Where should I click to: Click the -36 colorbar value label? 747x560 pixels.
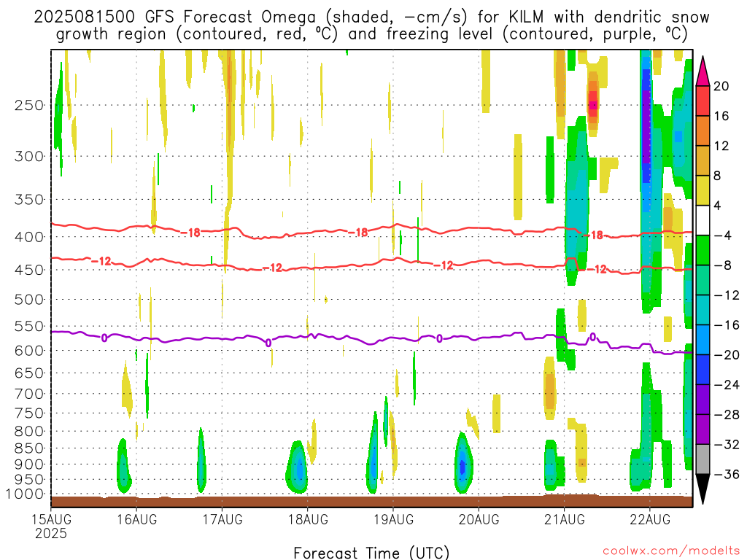pyautogui.click(x=727, y=474)
